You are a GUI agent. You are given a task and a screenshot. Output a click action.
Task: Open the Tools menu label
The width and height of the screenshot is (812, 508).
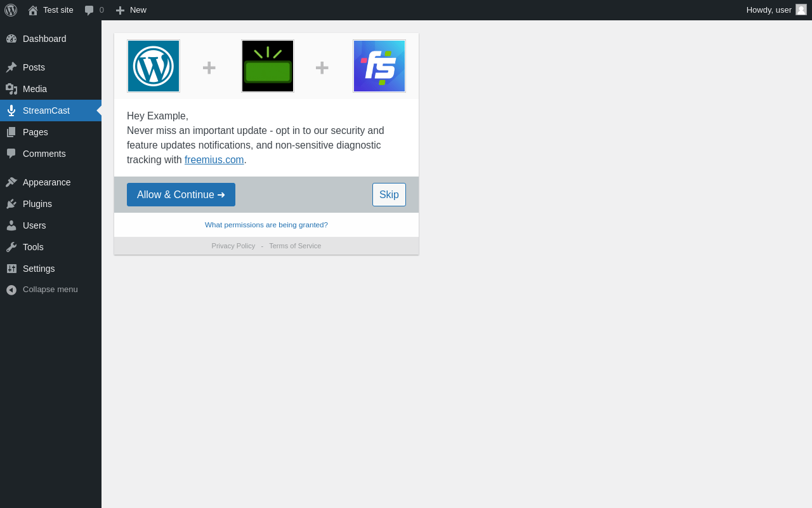(x=33, y=247)
